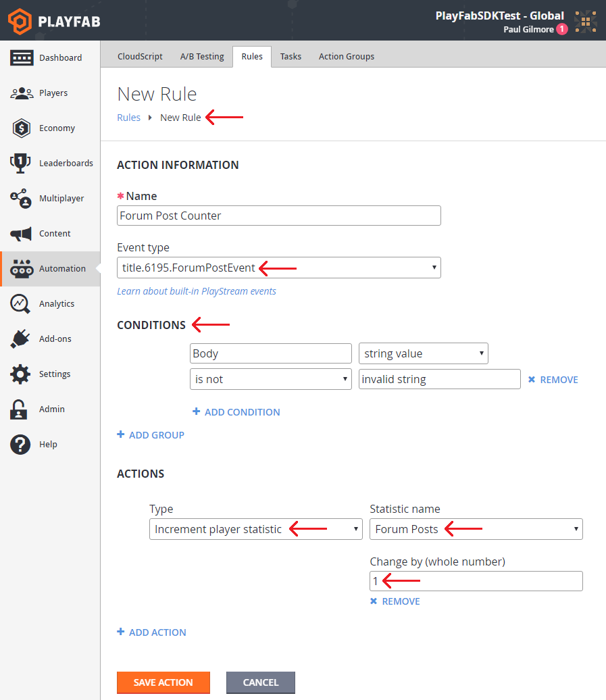
Task: Switch to the Tasks tab
Action: (x=291, y=57)
